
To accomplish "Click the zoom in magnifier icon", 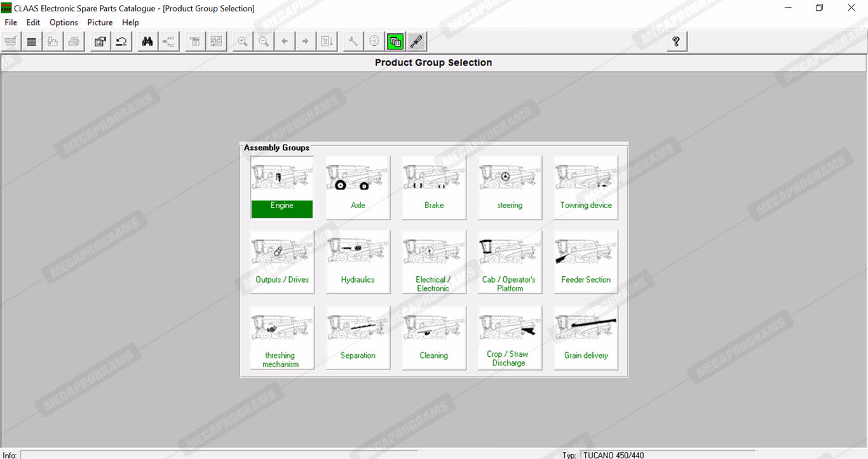I will coord(242,42).
